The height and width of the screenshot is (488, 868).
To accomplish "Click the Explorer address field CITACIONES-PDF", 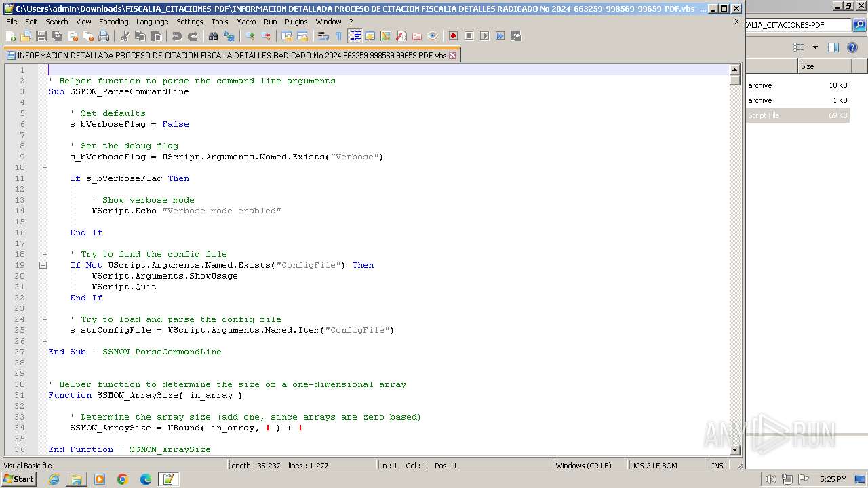I will (797, 25).
